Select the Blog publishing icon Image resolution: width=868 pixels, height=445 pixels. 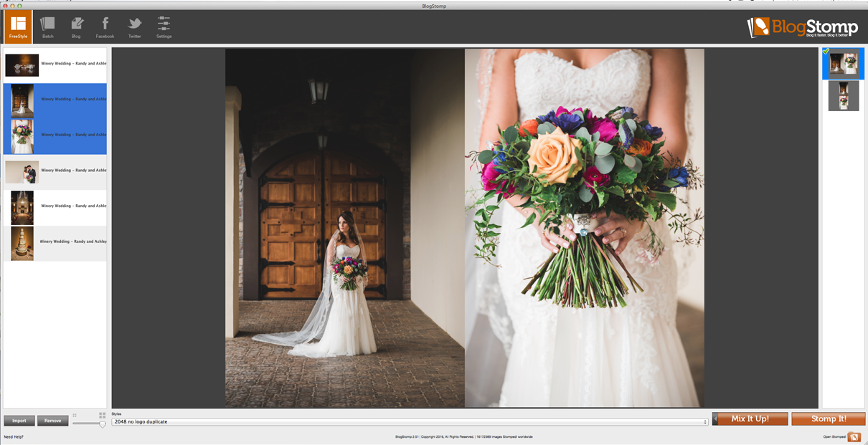tap(76, 23)
